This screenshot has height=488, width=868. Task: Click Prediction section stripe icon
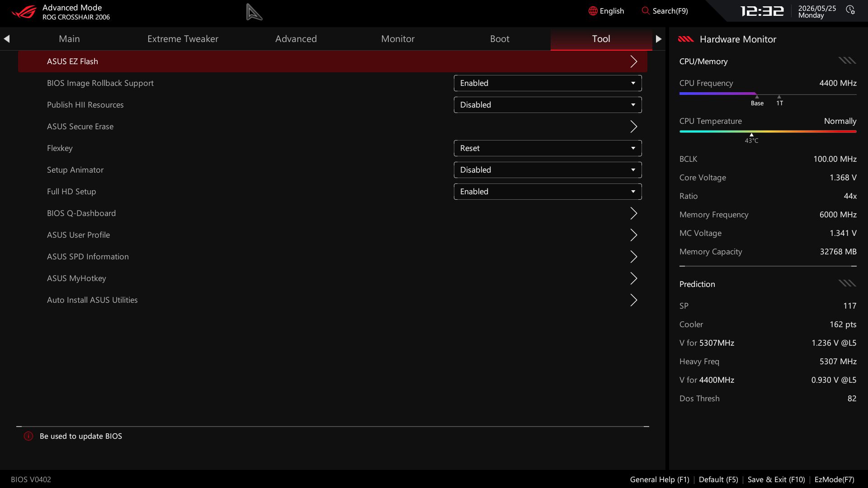click(x=847, y=283)
